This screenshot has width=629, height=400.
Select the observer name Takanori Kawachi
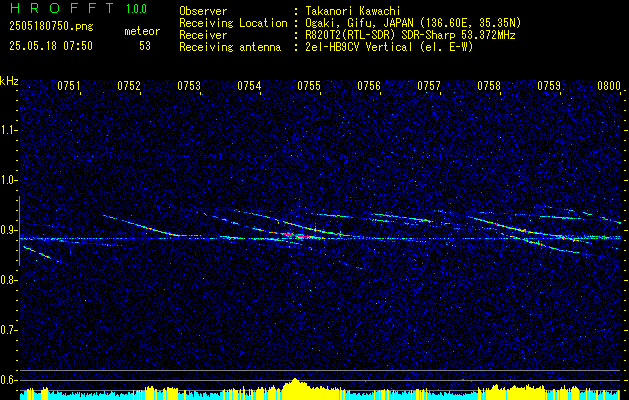(x=353, y=11)
